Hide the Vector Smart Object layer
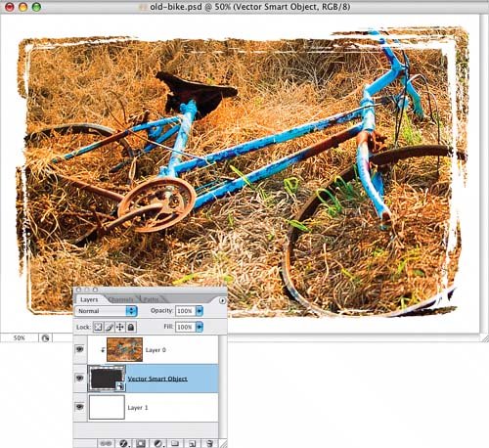This screenshot has height=448, width=489. (x=80, y=379)
